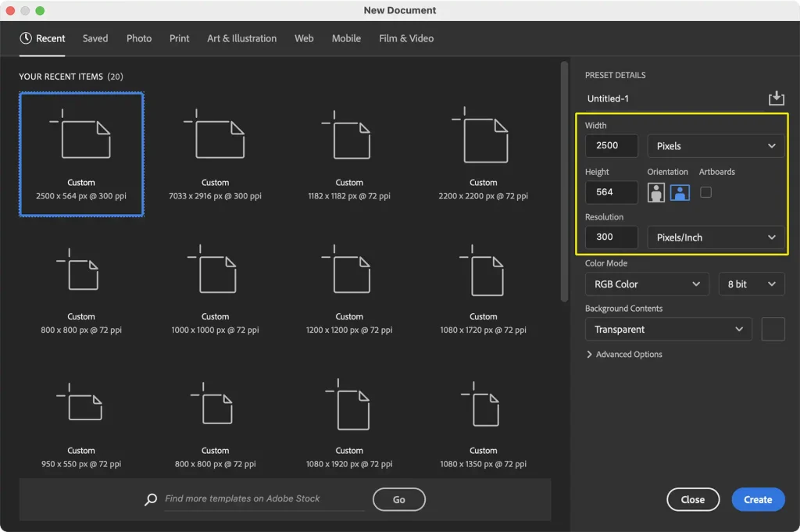Click the background color swatch
The image size is (800, 532).
(773, 330)
